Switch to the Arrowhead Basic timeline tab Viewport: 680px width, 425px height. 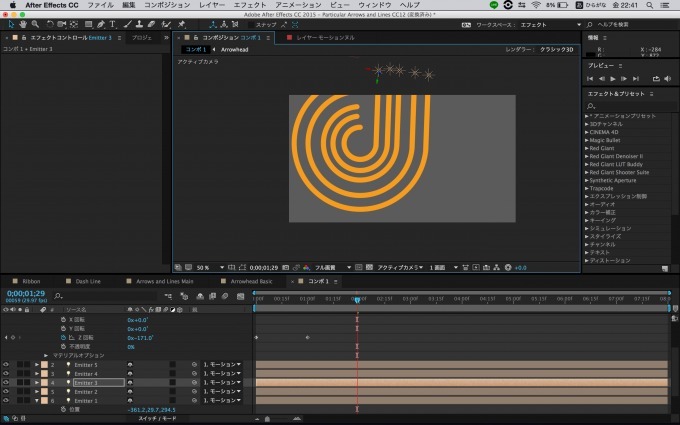[x=251, y=282]
